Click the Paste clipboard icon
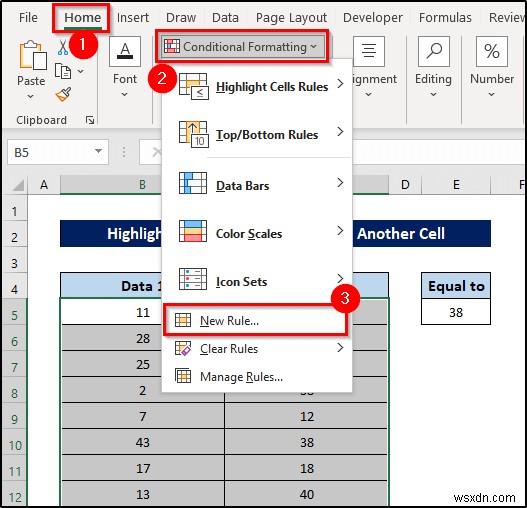 point(33,55)
